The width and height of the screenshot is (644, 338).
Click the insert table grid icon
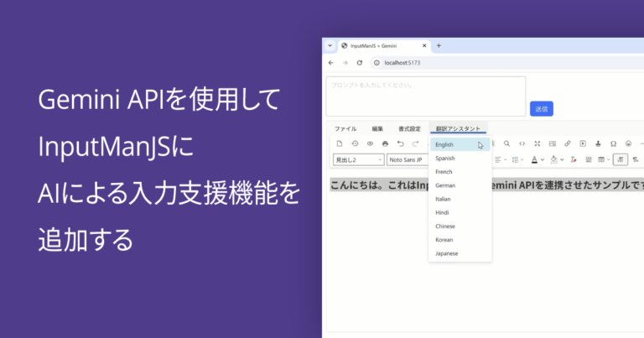601,159
